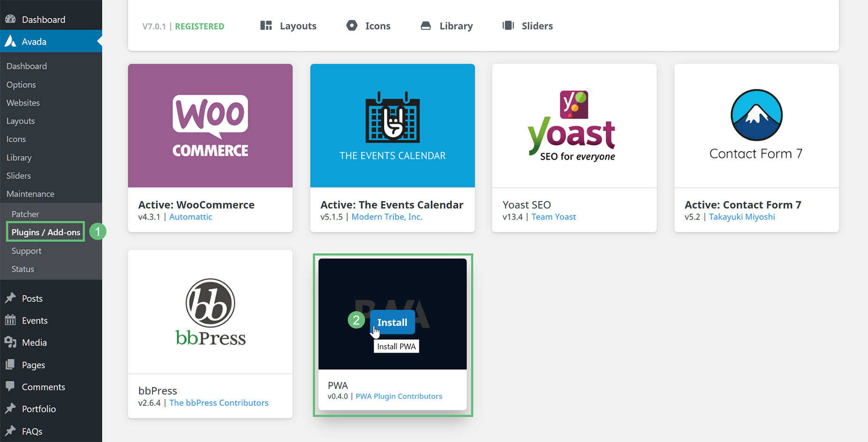Viewport: 868px width, 442px height.
Task: Open the Takayuki Miyoshi author link
Action: point(742,217)
